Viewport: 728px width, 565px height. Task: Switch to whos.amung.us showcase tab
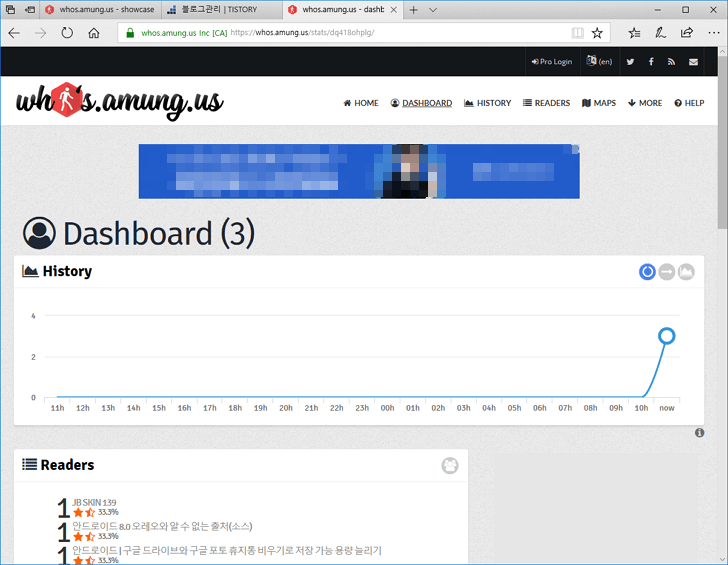(x=100, y=9)
